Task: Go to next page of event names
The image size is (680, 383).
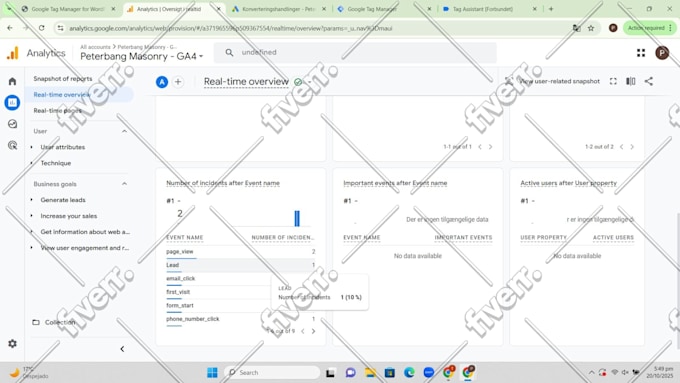Action: 313,331
